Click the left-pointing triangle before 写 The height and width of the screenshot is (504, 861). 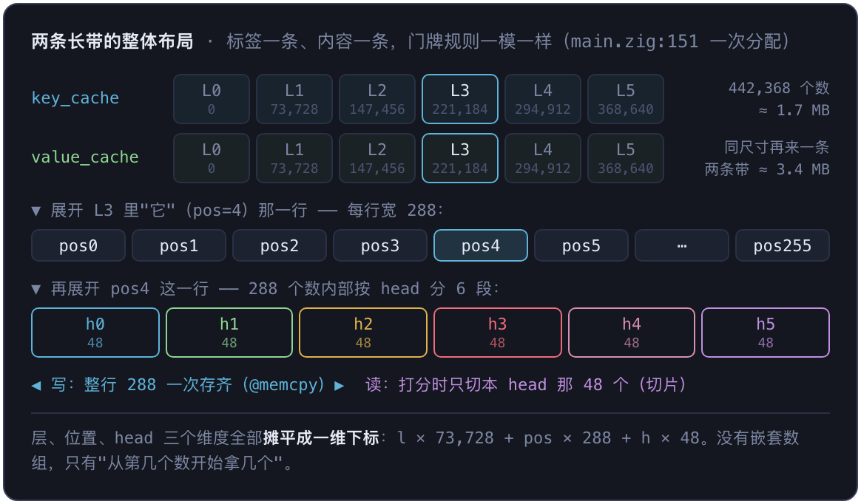click(36, 386)
